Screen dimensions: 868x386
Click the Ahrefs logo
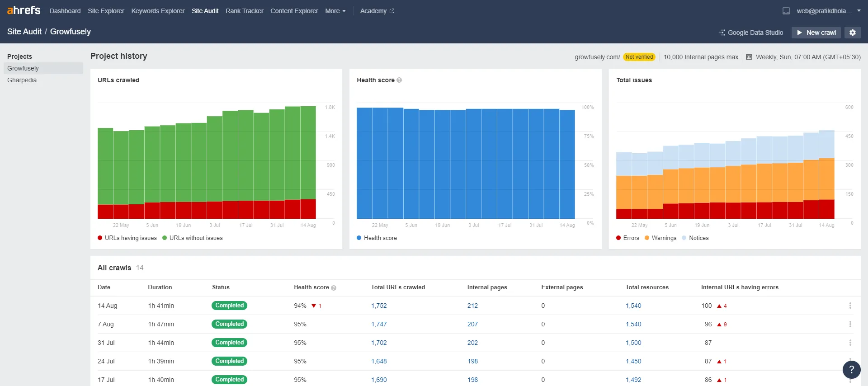click(24, 10)
